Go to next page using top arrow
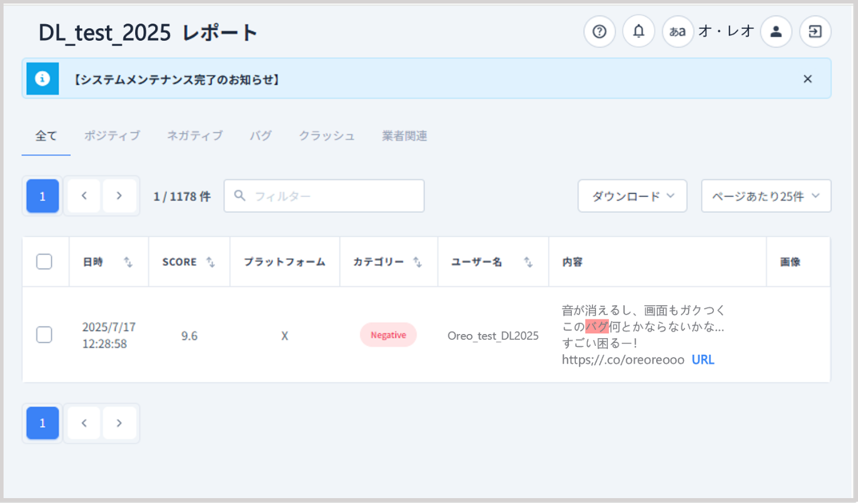This screenshot has height=504, width=858. [119, 196]
